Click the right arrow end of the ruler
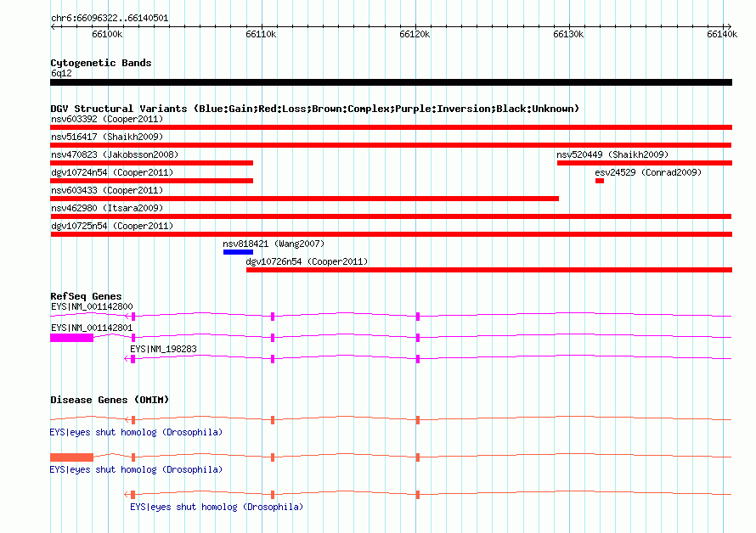756x533 pixels. click(x=729, y=27)
